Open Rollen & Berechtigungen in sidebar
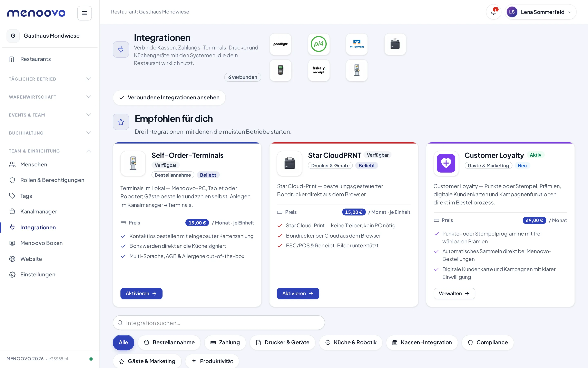588x368 pixels. (x=50, y=180)
